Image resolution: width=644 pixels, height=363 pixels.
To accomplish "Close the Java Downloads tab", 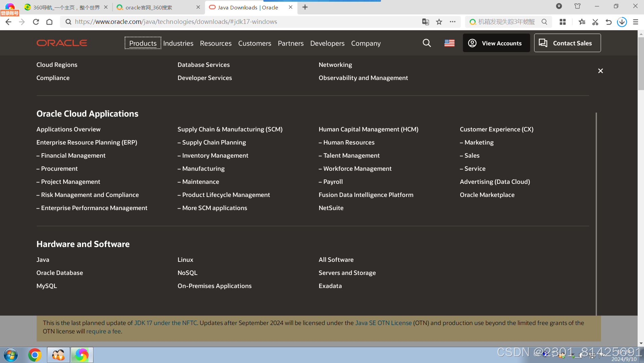I will [291, 7].
